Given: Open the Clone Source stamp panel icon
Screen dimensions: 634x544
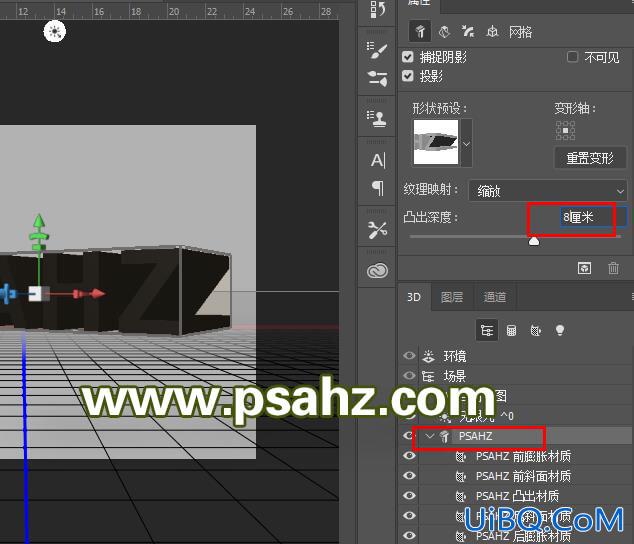Looking at the screenshot, I should point(377,119).
